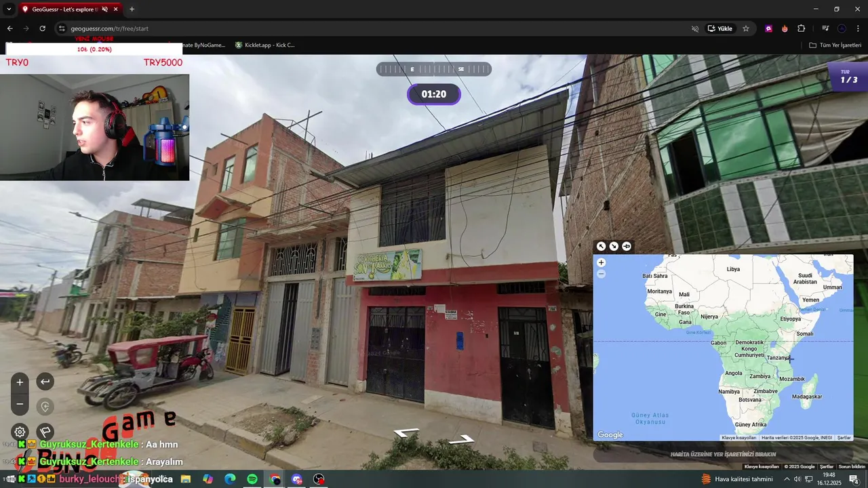Image resolution: width=868 pixels, height=488 pixels.
Task: Return to the checkpoint position
Action: click(x=45, y=407)
